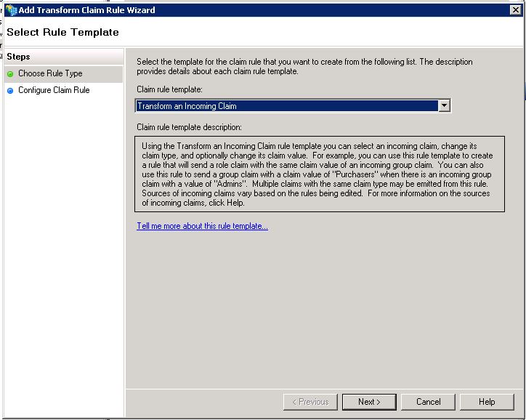Click the greyed-out Previous button
Viewport: 526px width, 420px height.
pos(310,402)
